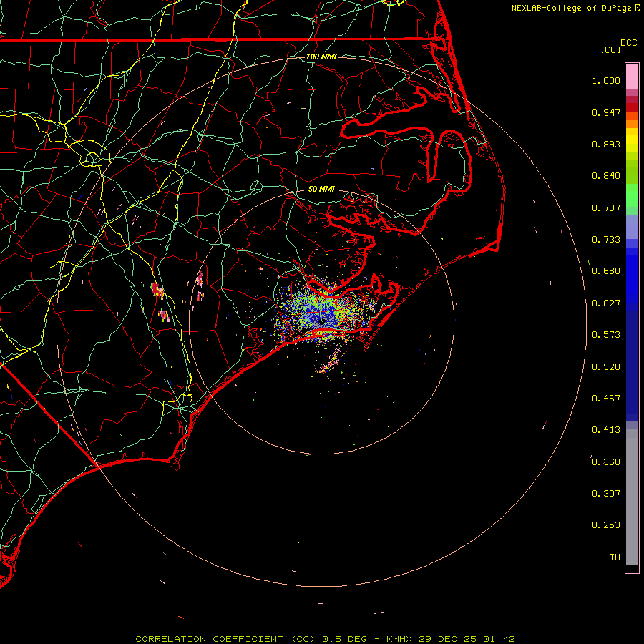This screenshot has width=644, height=644.
Task: Click the 0.413 scale value
Action: (x=606, y=430)
